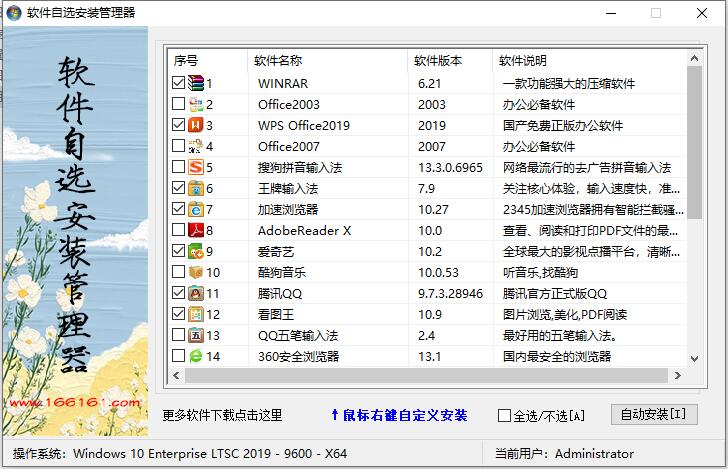
Task: Click the vertical scrollbar thumb
Action: tap(694, 142)
